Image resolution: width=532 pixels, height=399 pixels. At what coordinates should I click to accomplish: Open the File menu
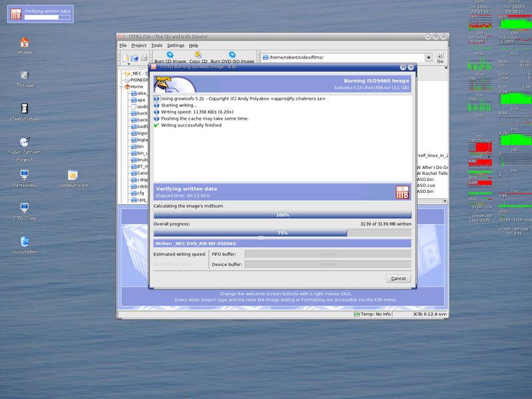point(123,45)
